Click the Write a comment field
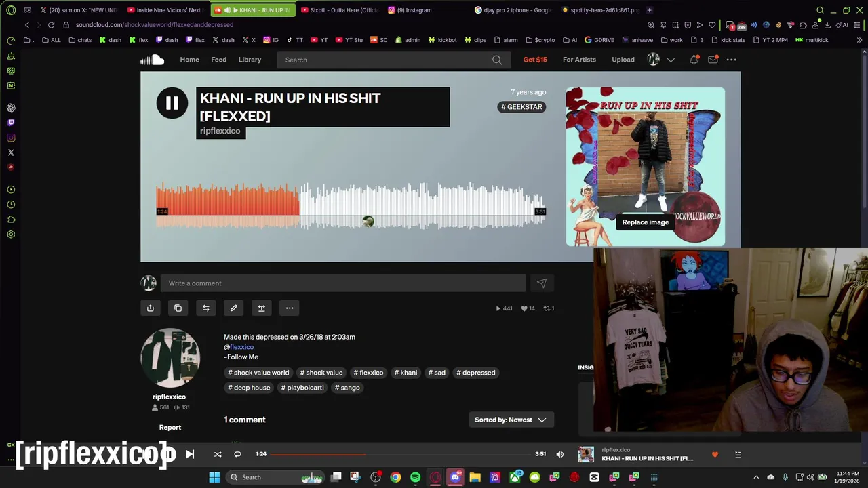Image resolution: width=868 pixels, height=488 pixels. pyautogui.click(x=343, y=283)
